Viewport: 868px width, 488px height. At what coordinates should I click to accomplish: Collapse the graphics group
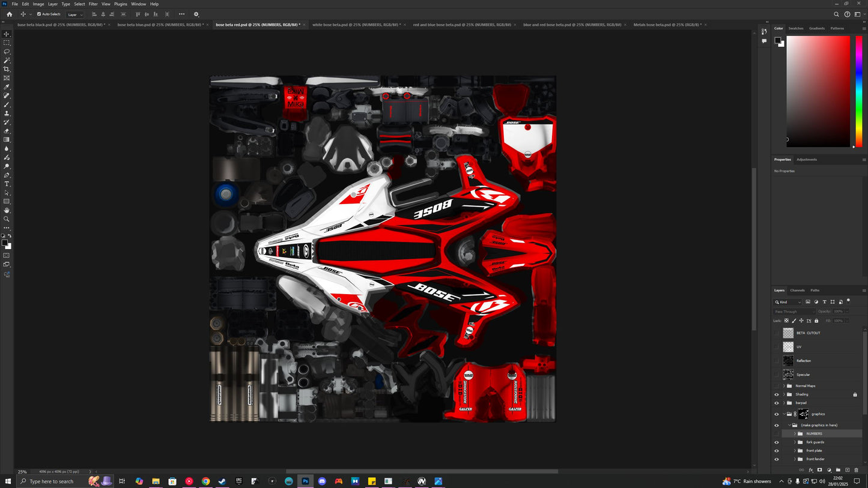tap(784, 414)
